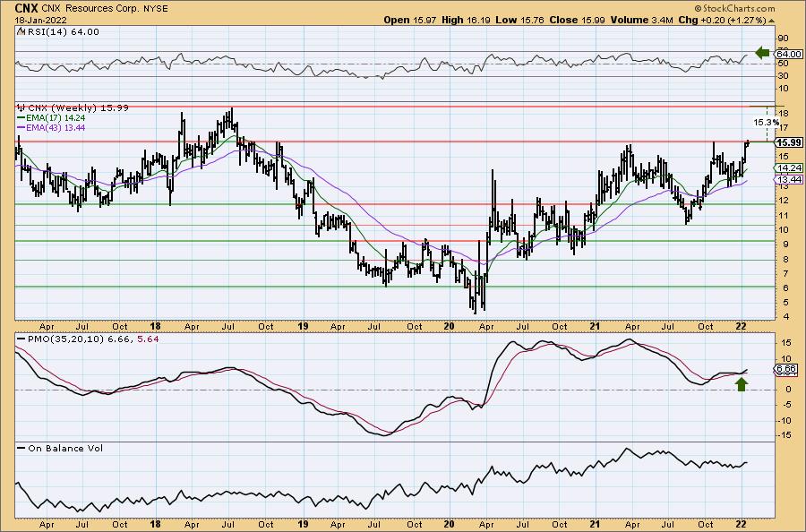The height and width of the screenshot is (532, 806).
Task: Click the 14.24 EMA value tag
Action: point(788,168)
